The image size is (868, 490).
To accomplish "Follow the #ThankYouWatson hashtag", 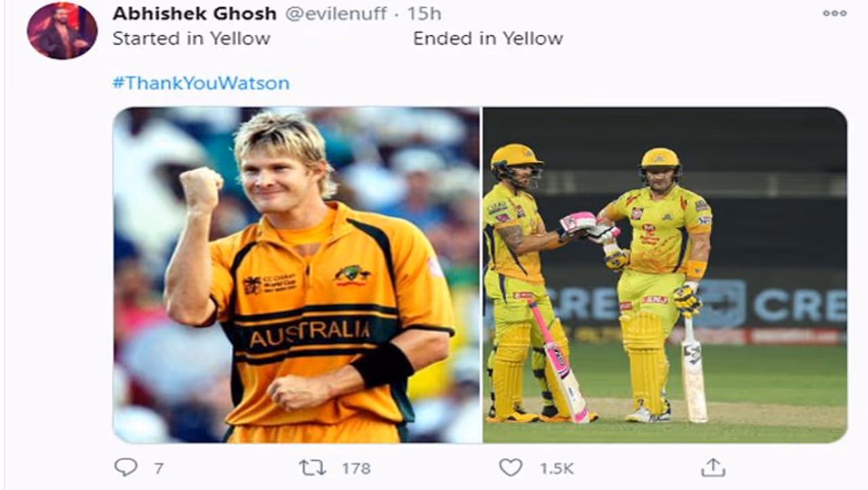I will (201, 83).
